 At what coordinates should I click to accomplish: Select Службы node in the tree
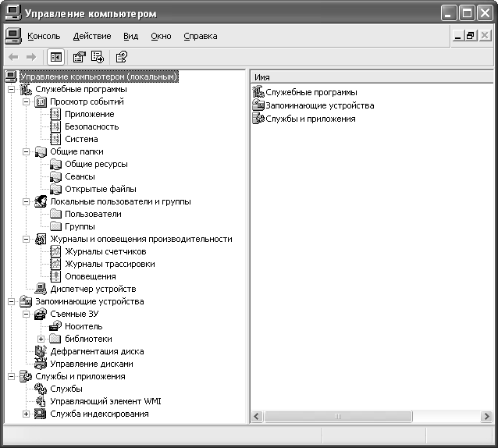coord(66,389)
